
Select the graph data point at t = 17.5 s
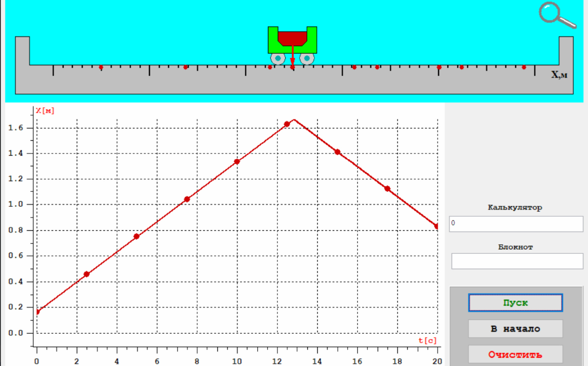(387, 189)
